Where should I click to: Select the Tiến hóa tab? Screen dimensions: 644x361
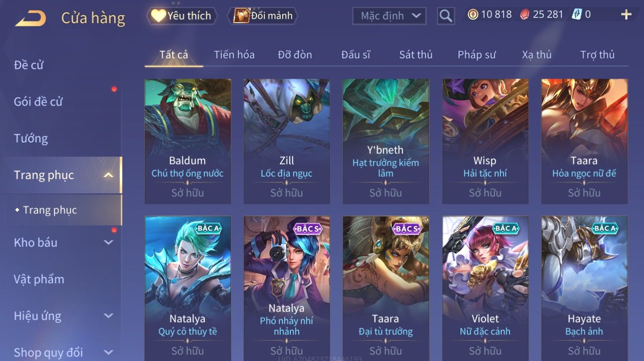[x=234, y=55]
